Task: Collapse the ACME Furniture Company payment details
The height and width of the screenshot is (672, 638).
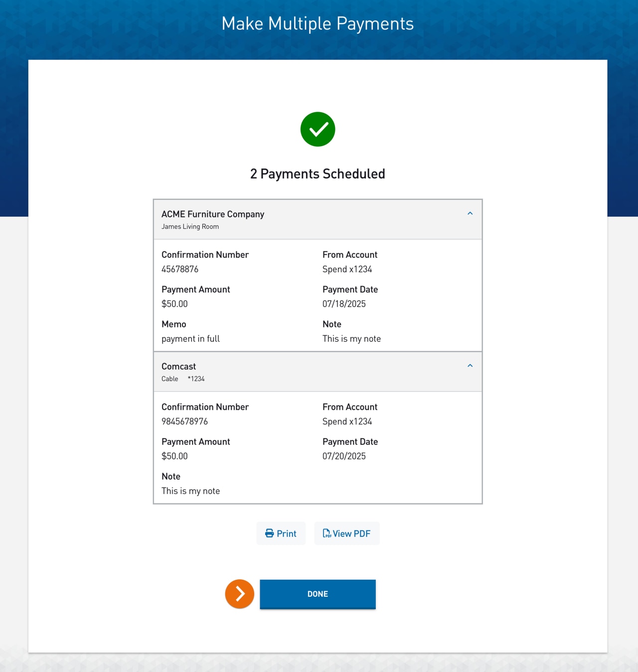Action: [x=470, y=213]
